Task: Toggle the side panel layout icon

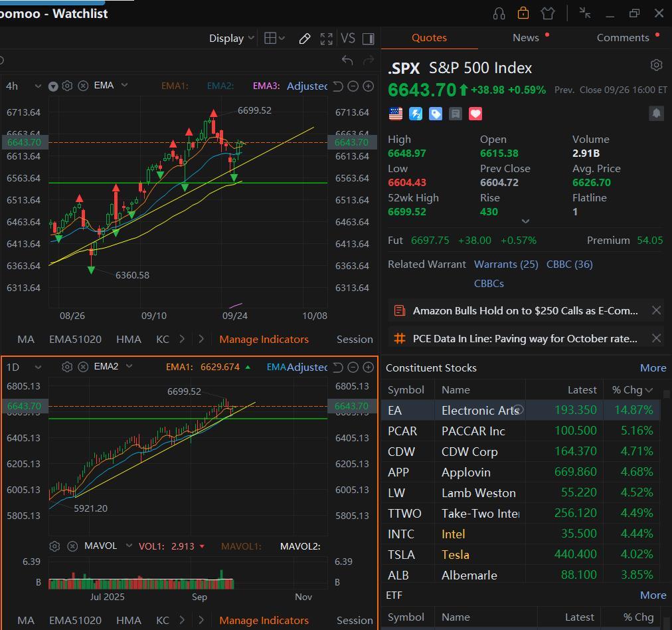Action: click(368, 39)
